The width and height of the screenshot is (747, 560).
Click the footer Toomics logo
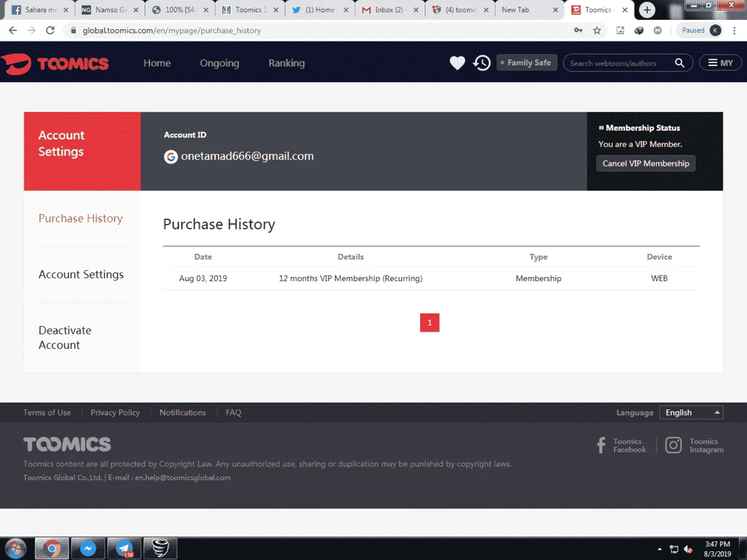pos(67,444)
